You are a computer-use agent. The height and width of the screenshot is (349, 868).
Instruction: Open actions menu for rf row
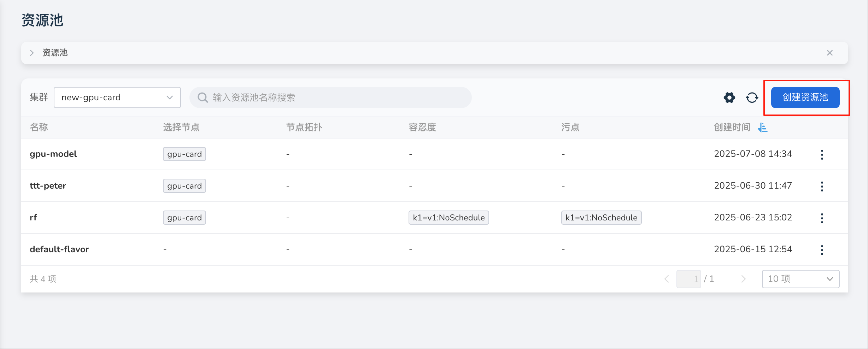point(822,218)
